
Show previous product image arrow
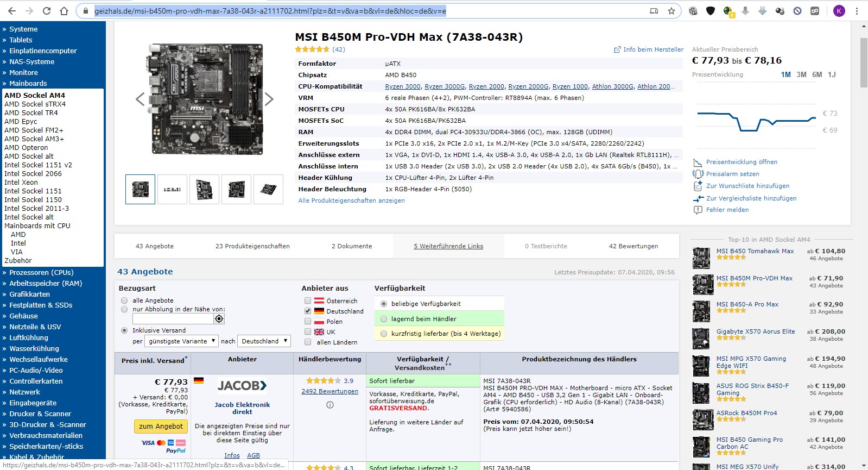[140, 99]
